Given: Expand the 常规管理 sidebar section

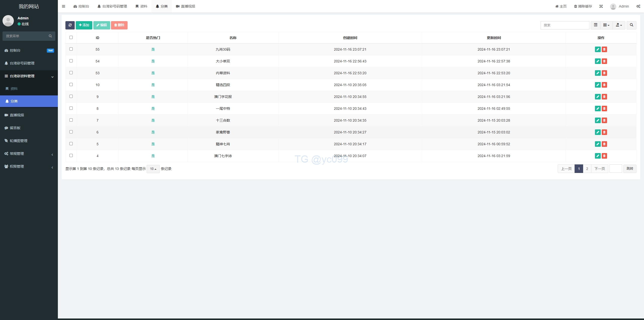Looking at the screenshot, I should coord(17,154).
